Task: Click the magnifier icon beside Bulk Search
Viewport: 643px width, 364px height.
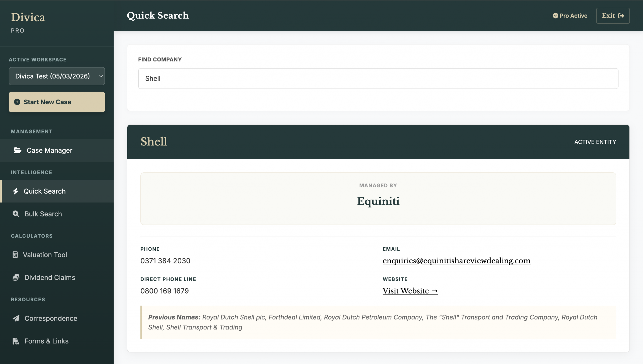Action: [16, 214]
